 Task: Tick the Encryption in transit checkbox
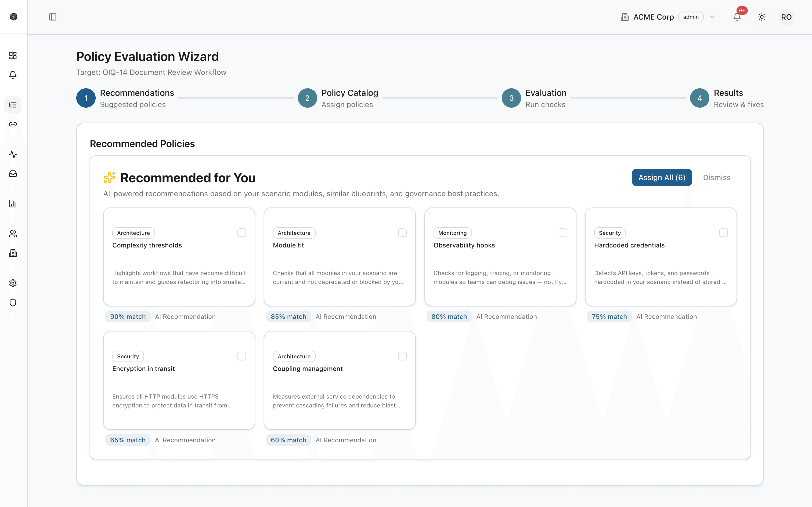241,356
